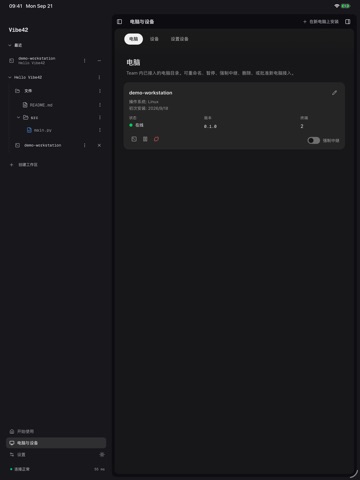This screenshot has height=480, width=360.
Task: Open settings in the sidebar
Action: pyautogui.click(x=21, y=455)
